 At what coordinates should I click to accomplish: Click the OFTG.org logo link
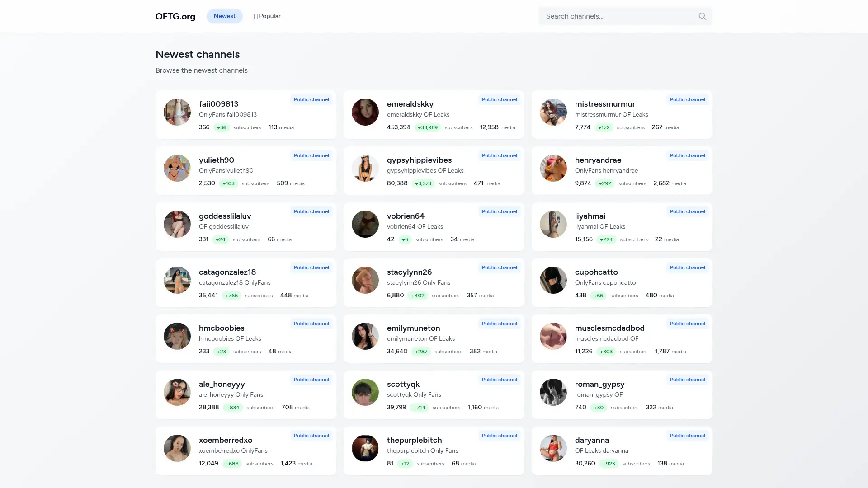tap(175, 16)
